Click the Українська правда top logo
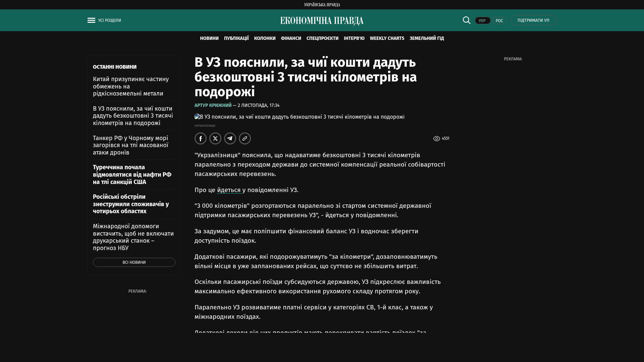The width and height of the screenshot is (644, 362). pos(322,5)
